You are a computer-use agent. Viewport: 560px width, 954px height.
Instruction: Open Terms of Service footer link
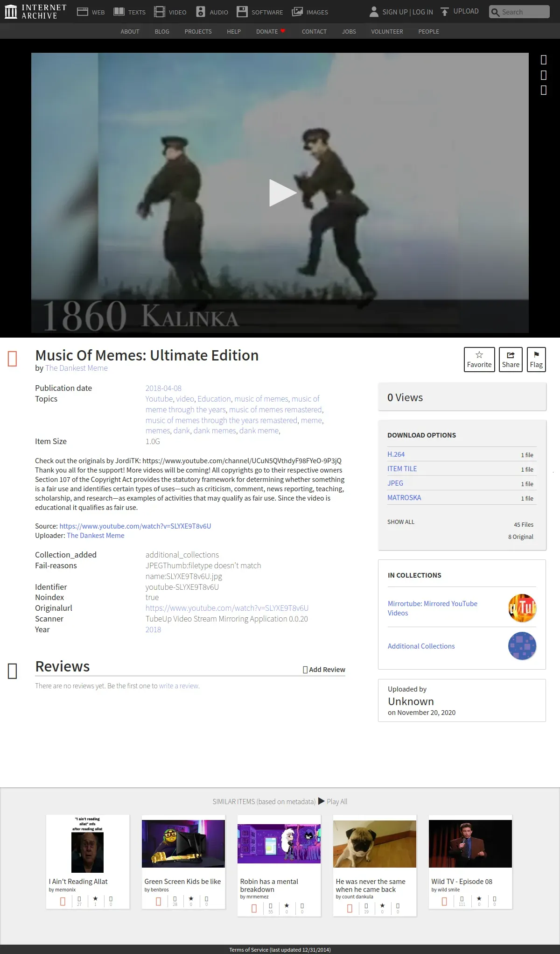coord(280,950)
